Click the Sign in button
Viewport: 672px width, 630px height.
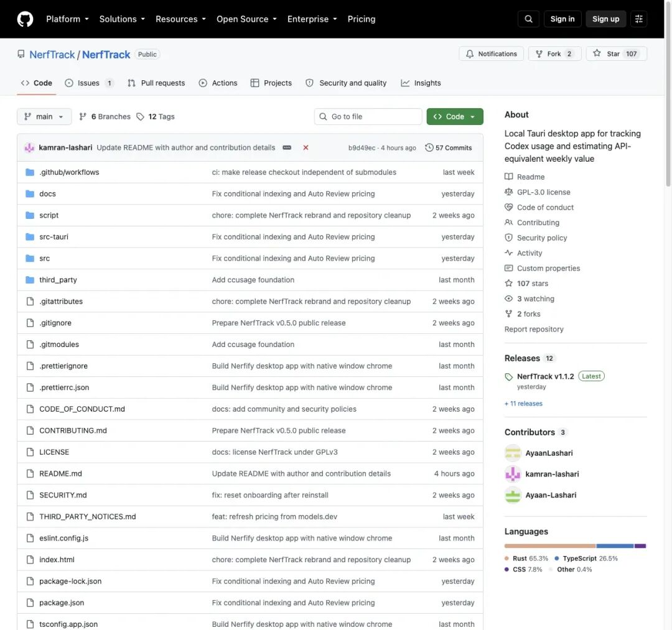[562, 19]
